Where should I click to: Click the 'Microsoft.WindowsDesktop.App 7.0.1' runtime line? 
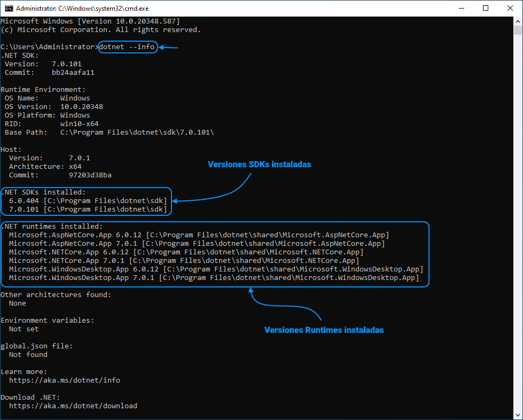coord(214,277)
